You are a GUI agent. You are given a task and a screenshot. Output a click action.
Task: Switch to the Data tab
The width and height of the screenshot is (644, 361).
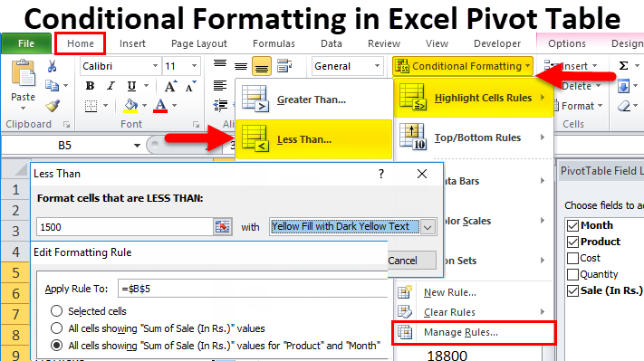click(332, 43)
